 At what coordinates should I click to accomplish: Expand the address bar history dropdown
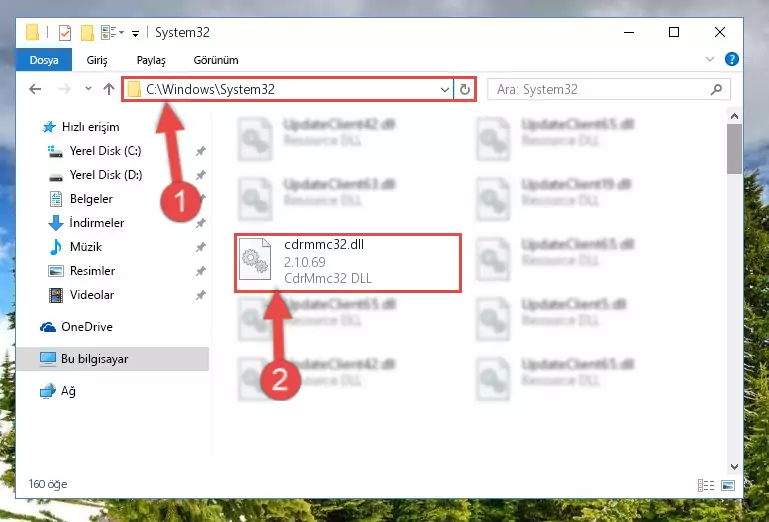pos(445,89)
